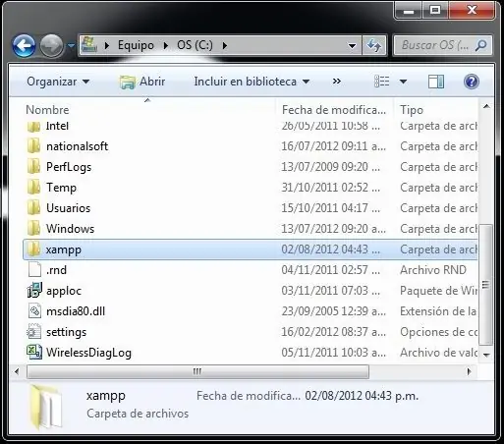Viewport: 504px width, 444px height.
Task: Click the left arrow of horizontal scrollbar
Action: [x=17, y=371]
